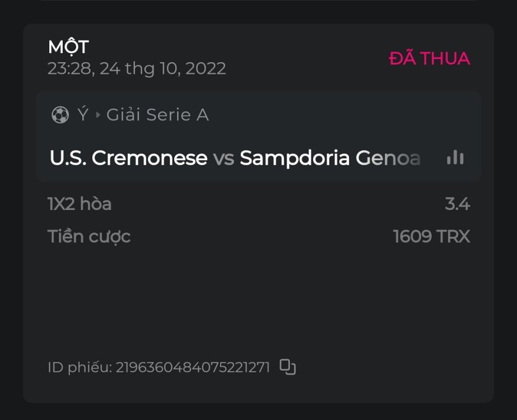Select the ticket ID number text

[x=193, y=368]
